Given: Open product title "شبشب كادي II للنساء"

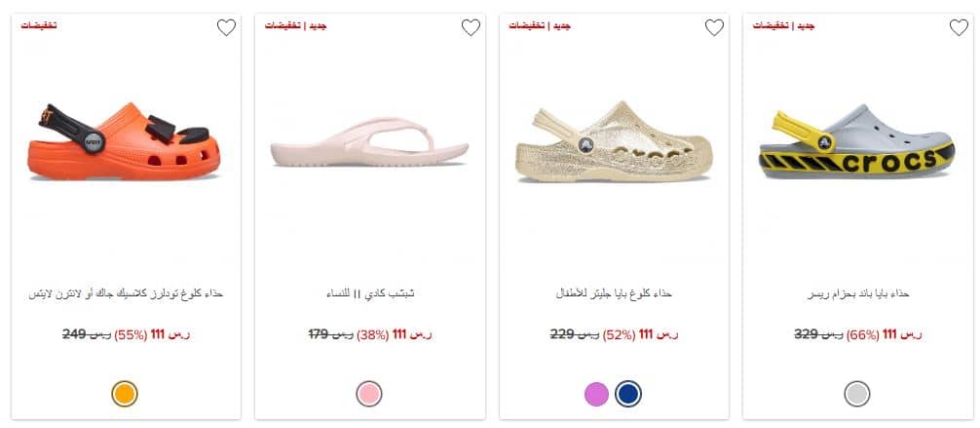Looking at the screenshot, I should (369, 293).
